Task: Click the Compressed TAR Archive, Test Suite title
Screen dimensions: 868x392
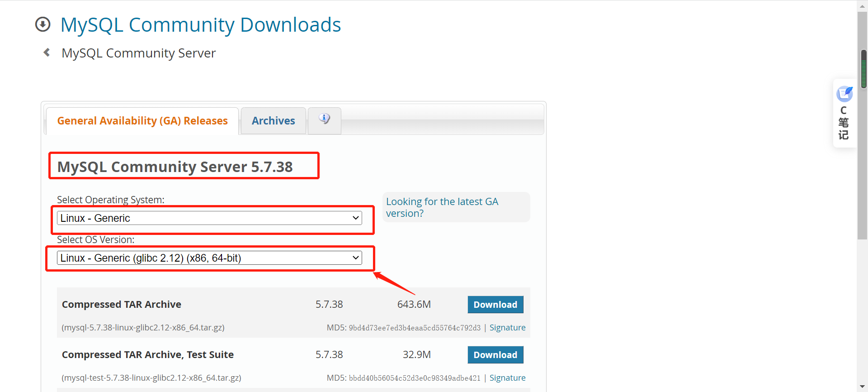Action: tap(148, 355)
